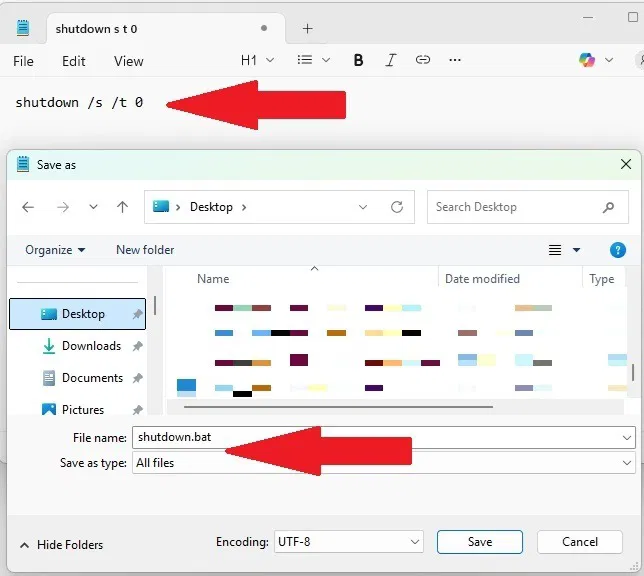Click the pin icon next to Documents
Image resolution: width=644 pixels, height=576 pixels.
point(138,378)
